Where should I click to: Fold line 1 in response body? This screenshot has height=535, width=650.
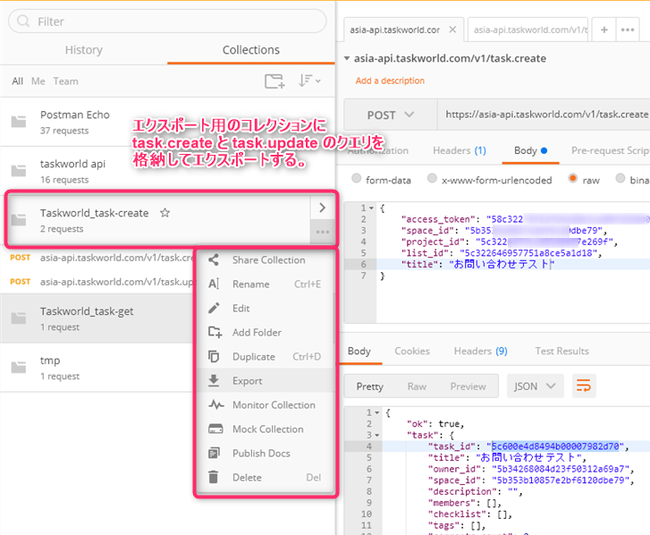[377, 413]
